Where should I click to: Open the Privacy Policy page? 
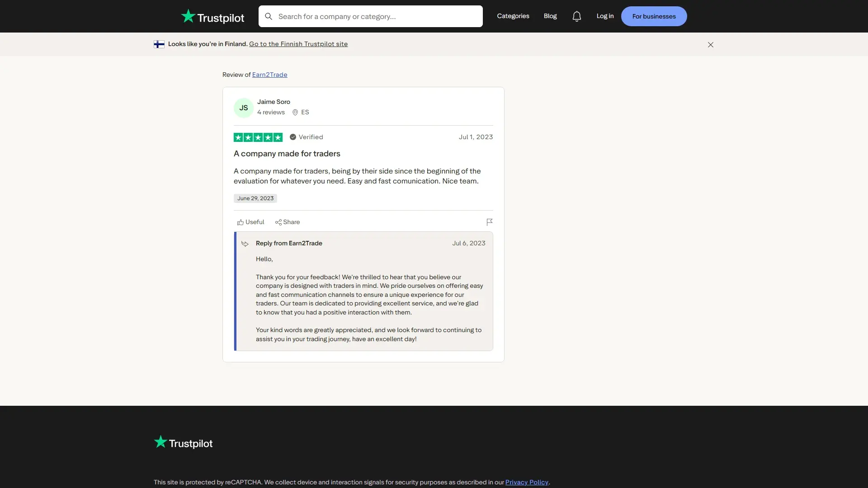(x=526, y=482)
